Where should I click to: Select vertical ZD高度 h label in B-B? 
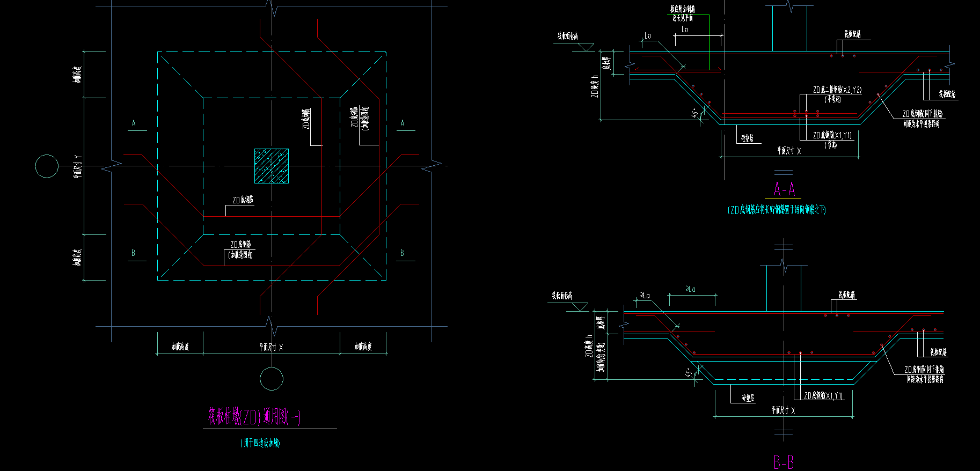[x=589, y=345]
